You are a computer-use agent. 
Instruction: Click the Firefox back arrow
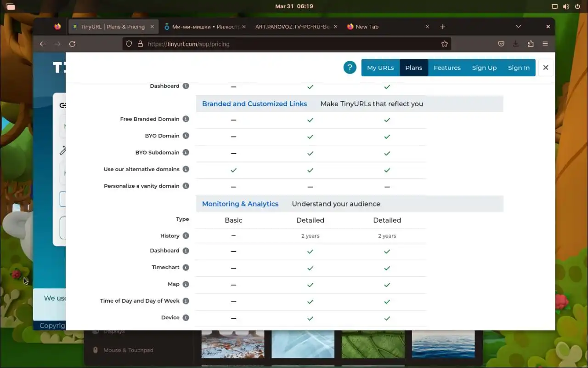point(43,44)
